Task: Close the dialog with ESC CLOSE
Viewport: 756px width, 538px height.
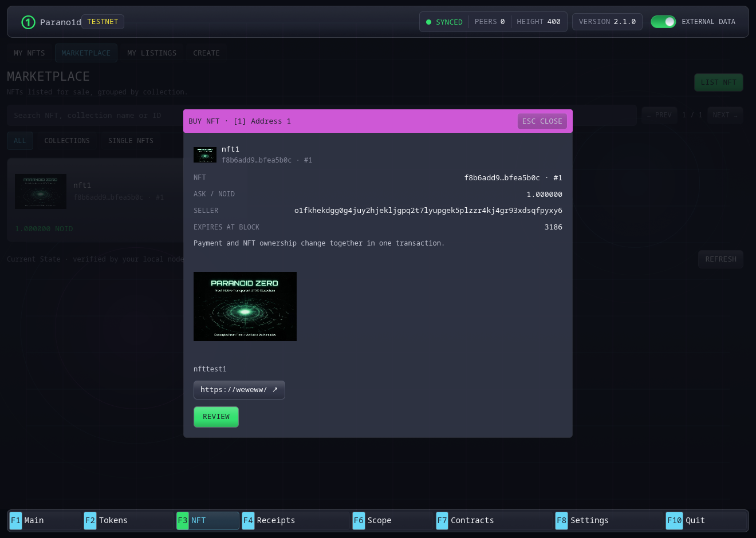Action: click(542, 121)
